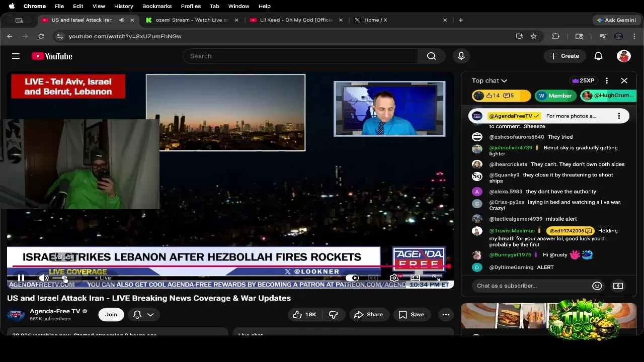Click the Live indicator in player
This screenshot has height=362, width=644.
[103, 278]
